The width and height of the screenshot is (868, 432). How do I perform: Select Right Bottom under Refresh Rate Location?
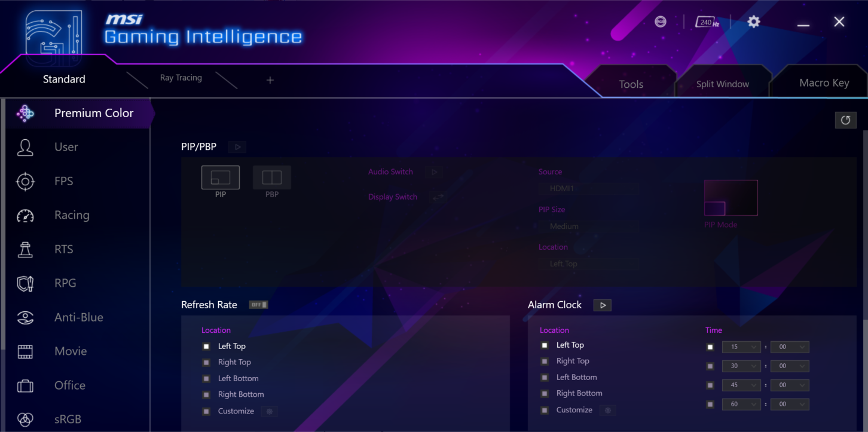click(233, 394)
